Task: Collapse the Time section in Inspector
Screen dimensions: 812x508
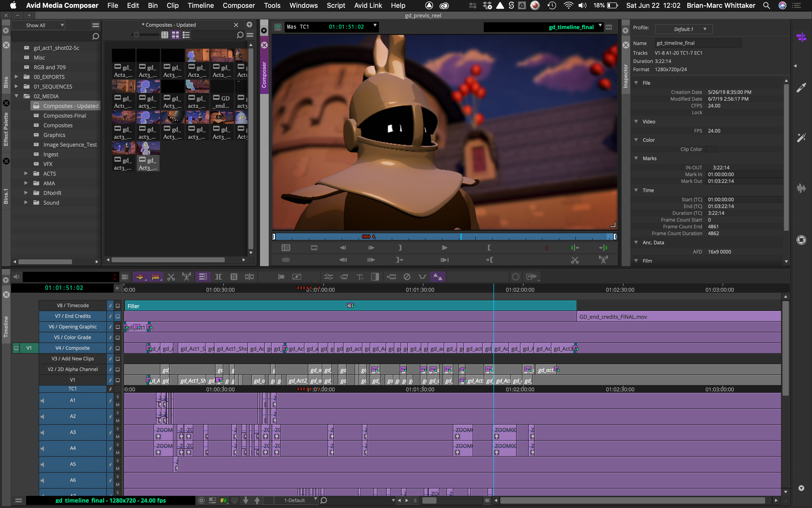Action: [636, 190]
